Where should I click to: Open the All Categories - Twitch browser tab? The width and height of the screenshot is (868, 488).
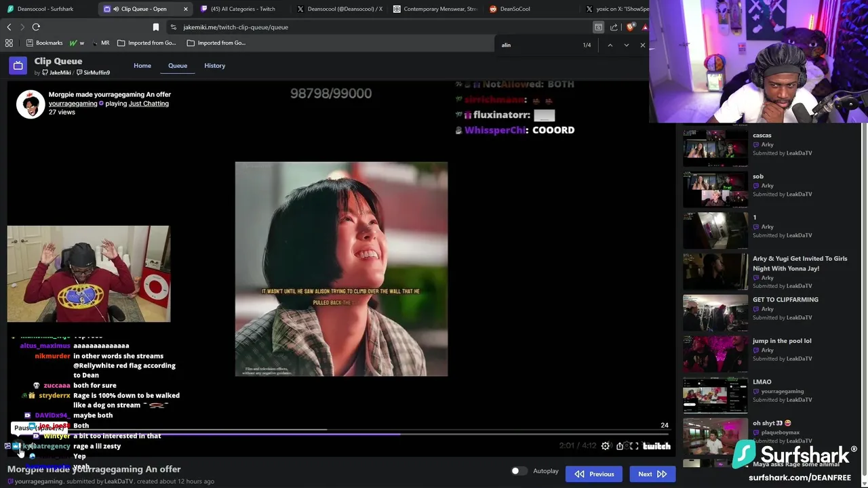[x=242, y=9]
